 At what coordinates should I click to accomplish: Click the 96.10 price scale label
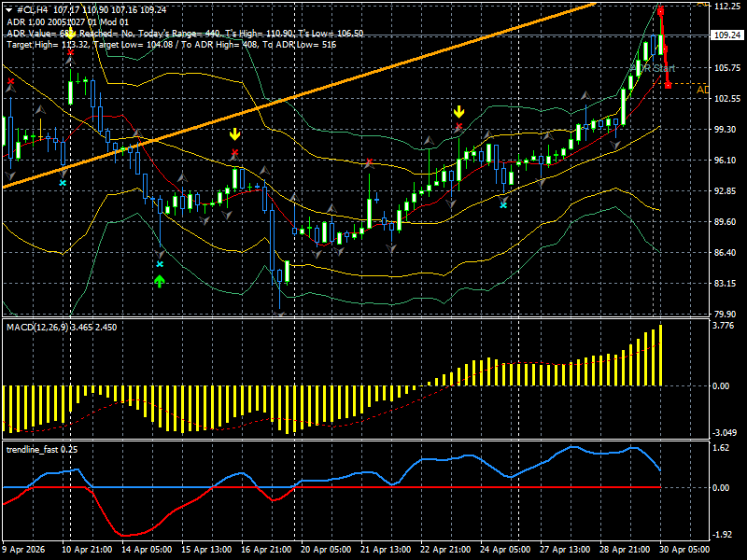[727, 161]
